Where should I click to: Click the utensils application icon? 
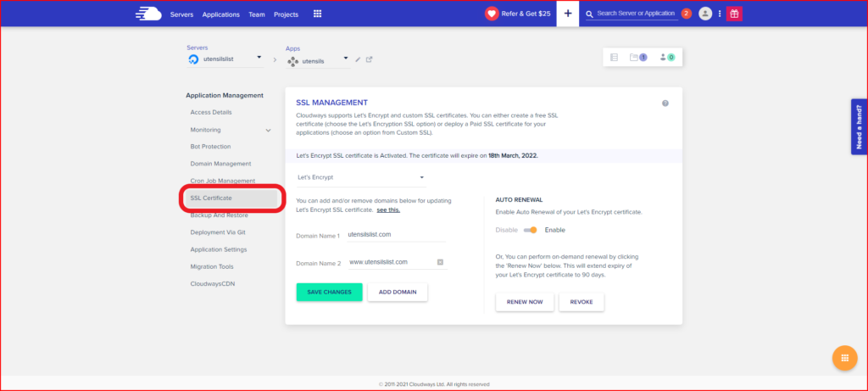(292, 61)
